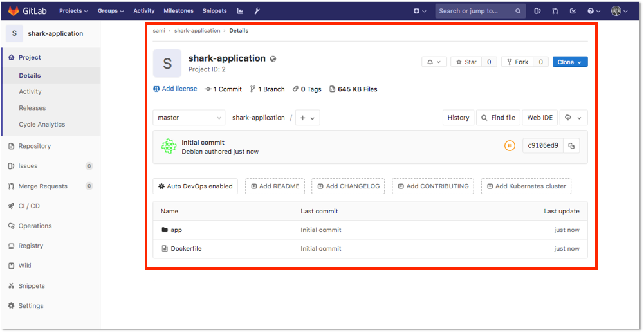Click the Settings gear icon in sidebar
This screenshot has height=333, width=644.
click(x=11, y=306)
